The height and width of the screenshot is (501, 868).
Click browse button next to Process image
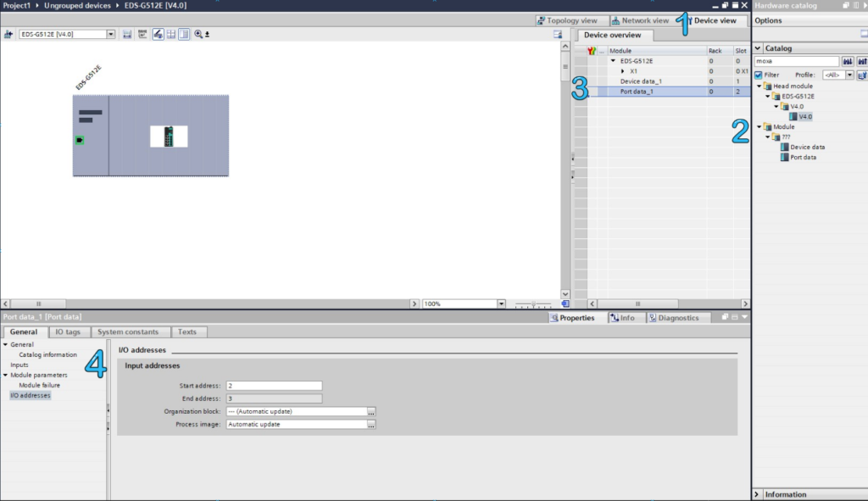(371, 425)
